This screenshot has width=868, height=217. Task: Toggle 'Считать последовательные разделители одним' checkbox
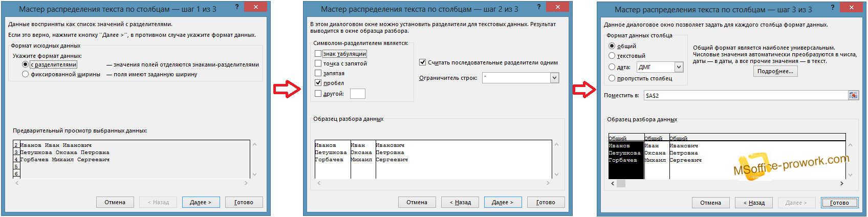422,62
